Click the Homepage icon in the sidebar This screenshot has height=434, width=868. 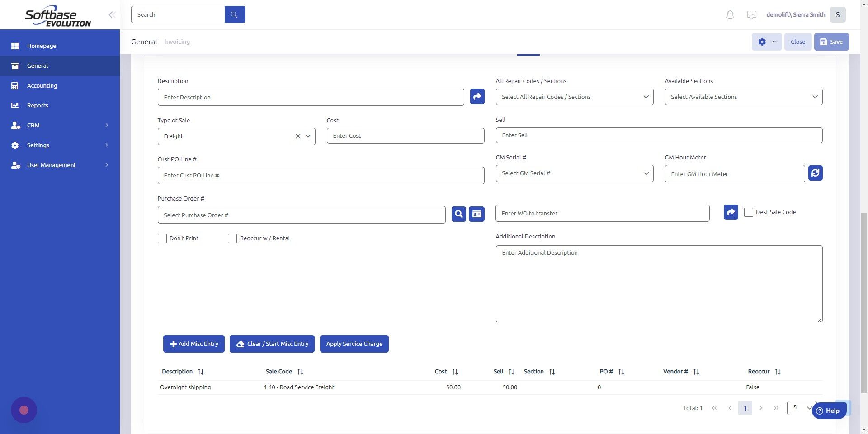15,46
